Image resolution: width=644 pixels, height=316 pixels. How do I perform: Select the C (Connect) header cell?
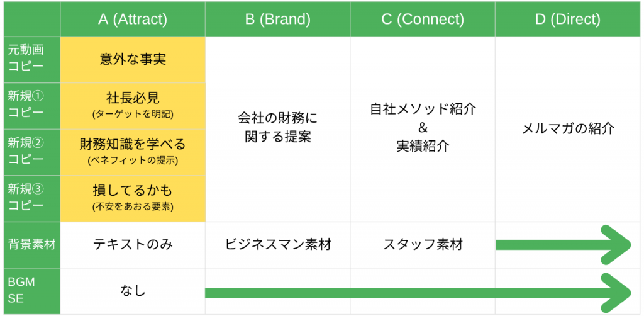click(x=423, y=20)
